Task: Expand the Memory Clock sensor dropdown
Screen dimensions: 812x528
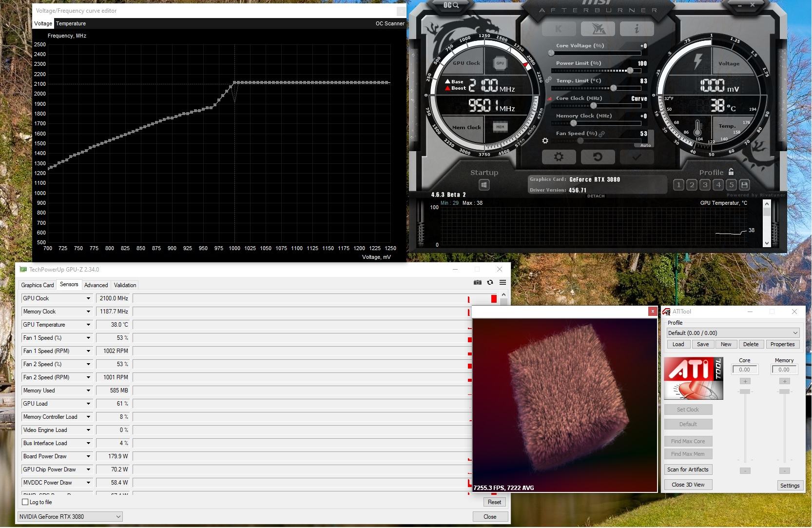Action: [88, 312]
